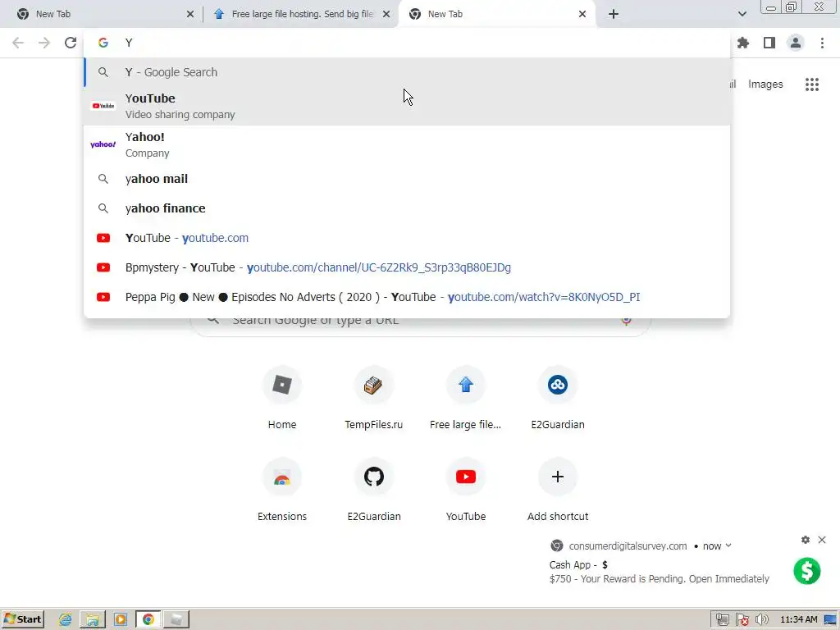
Task: Expand the consumerdigitalsurvey.com notification chevron
Action: point(728,546)
